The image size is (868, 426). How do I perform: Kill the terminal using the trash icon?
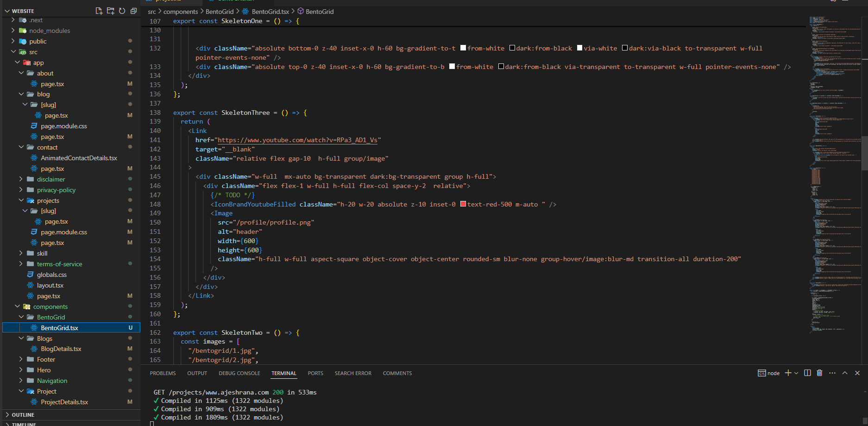819,373
